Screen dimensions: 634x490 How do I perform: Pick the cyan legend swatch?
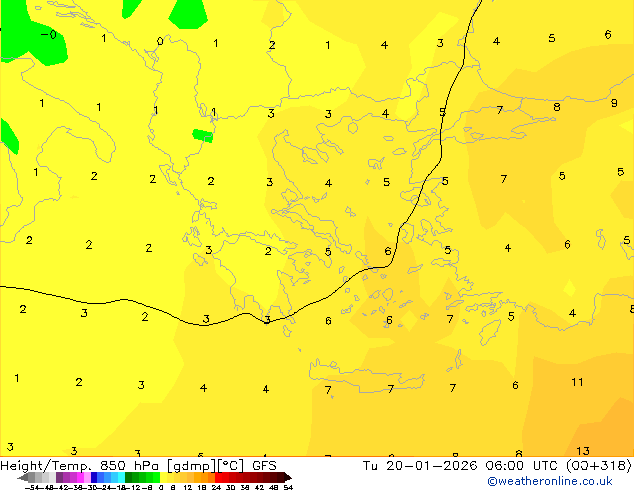[121, 477]
